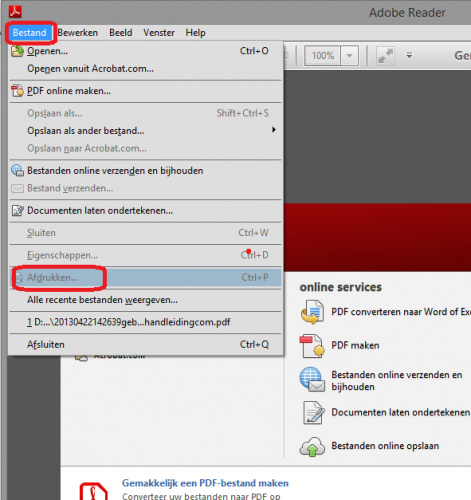Image resolution: width=471 pixels, height=500 pixels.
Task: Expand Opslaan als ander bestand submenu arrow
Action: click(x=274, y=130)
